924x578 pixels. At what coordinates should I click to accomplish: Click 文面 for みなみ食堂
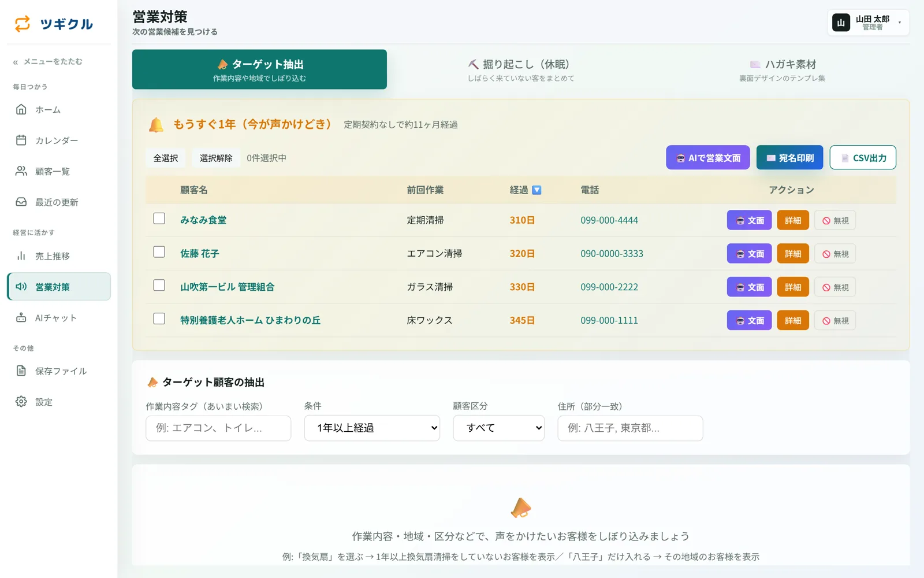pos(749,220)
